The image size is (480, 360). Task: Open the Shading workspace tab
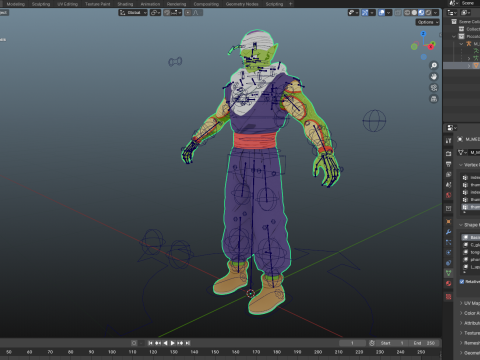tap(125, 4)
